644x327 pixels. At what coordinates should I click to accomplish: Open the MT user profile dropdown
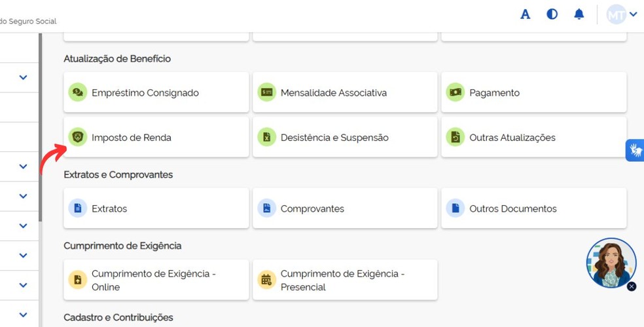click(x=622, y=14)
